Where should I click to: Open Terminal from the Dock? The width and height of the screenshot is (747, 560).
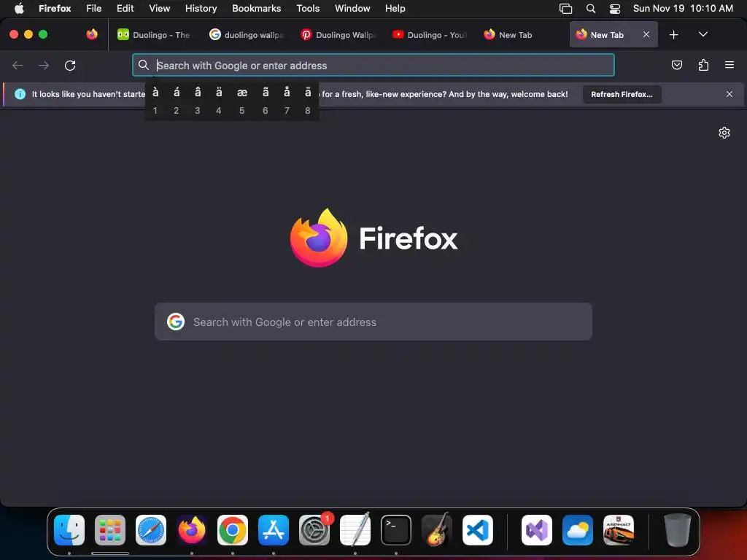click(396, 530)
